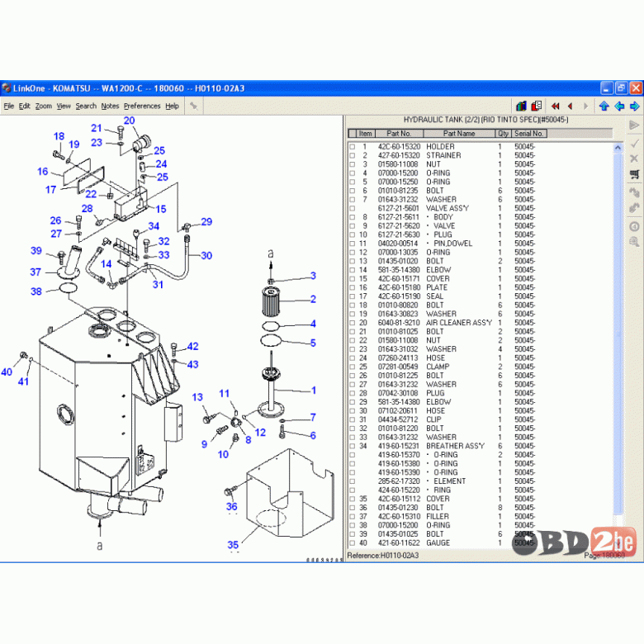Click the HYDRAULIC TANK (2/2) title
644x644 pixels.
coord(485,120)
